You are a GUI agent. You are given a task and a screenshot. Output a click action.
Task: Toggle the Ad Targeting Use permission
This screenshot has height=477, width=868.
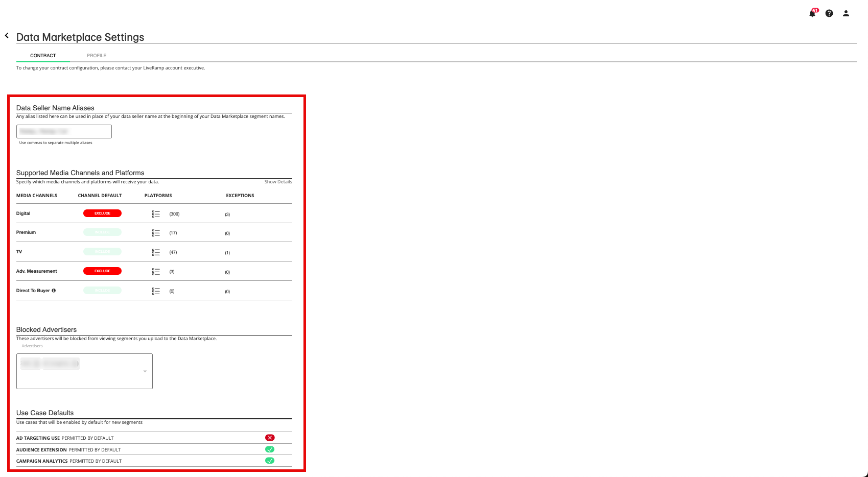[x=270, y=438]
